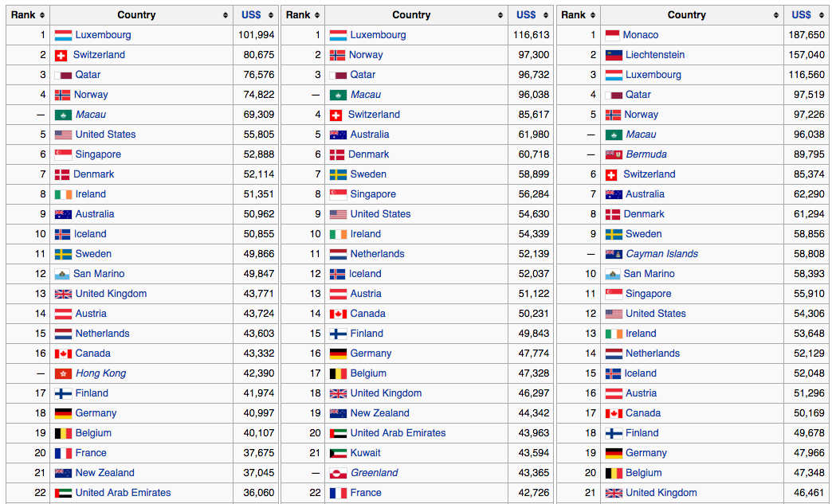Sort the Country column in the Monaco-led table
This screenshot has height=504, width=832.
(775, 15)
